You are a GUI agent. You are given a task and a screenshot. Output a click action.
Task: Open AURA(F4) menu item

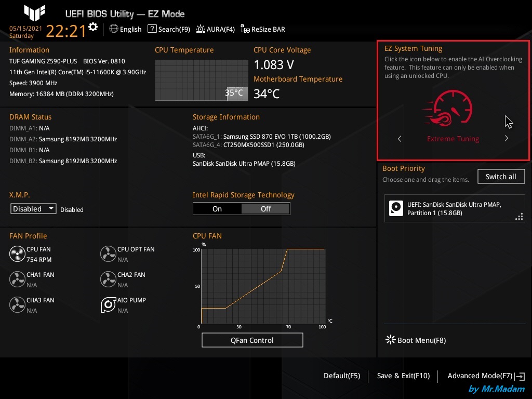pyautogui.click(x=220, y=29)
